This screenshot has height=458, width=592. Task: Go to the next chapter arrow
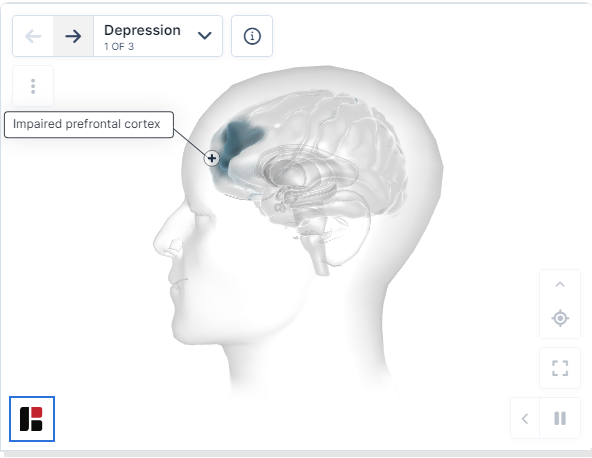73,36
